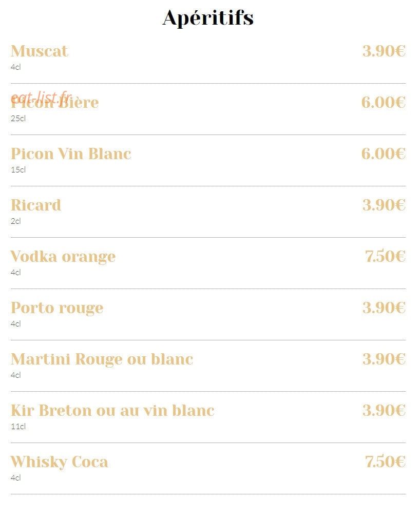Screen dimensions: 420x518
Task: Click the Kir Breton price 3.90€
Action: (x=384, y=410)
